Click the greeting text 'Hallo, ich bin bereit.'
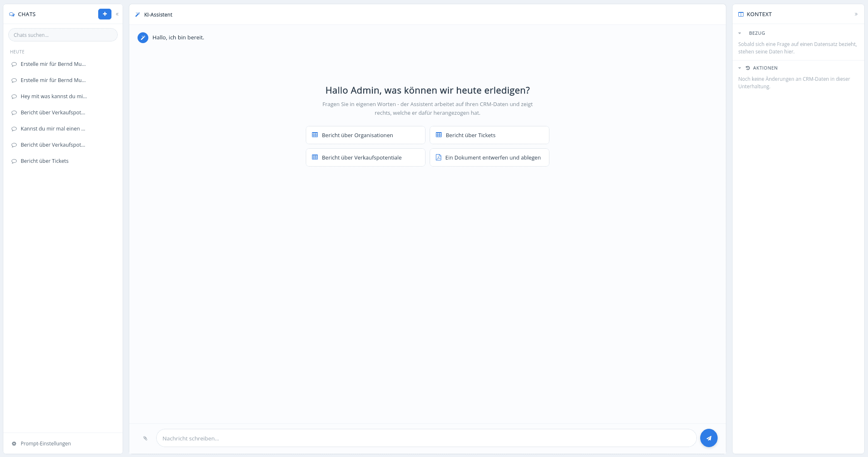 (178, 37)
